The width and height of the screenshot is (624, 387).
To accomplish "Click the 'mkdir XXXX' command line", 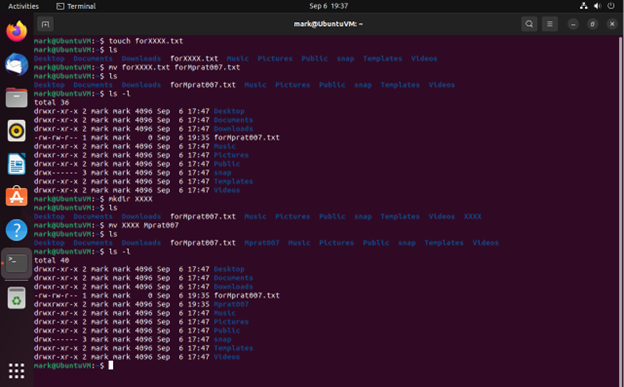I will pos(131,199).
